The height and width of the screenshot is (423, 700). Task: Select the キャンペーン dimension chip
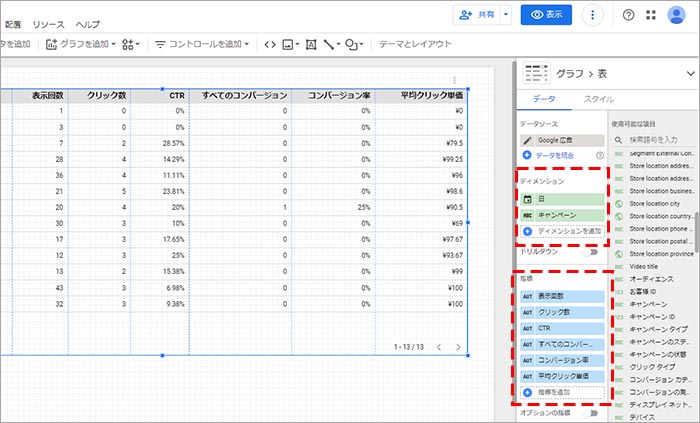563,214
